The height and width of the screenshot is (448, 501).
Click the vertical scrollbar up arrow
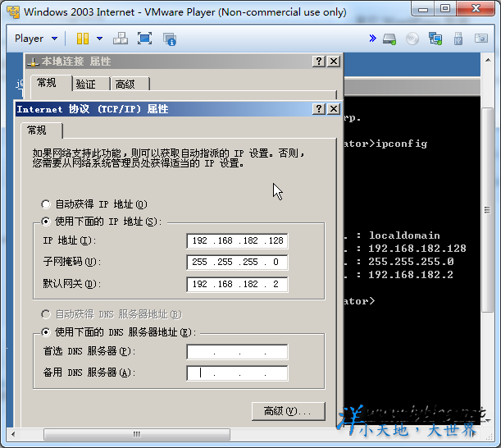click(488, 60)
